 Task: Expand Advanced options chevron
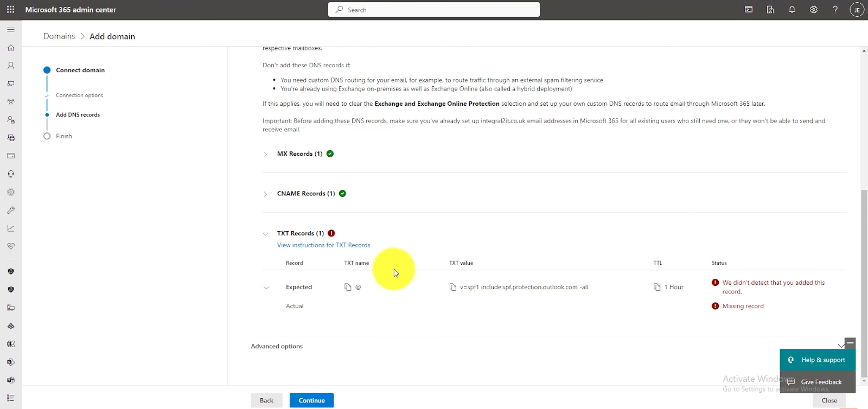[841, 346]
